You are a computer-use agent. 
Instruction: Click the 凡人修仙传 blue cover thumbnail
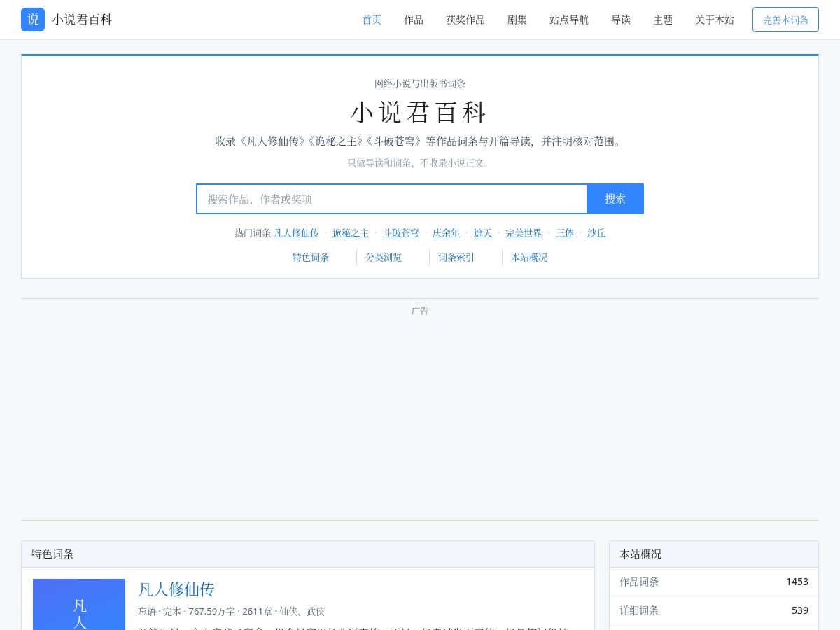click(x=79, y=604)
